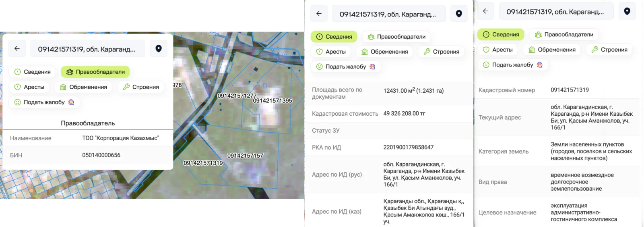The width and height of the screenshot is (644, 227).
Task: Click Статус ЗУ row label
Action: click(326, 131)
